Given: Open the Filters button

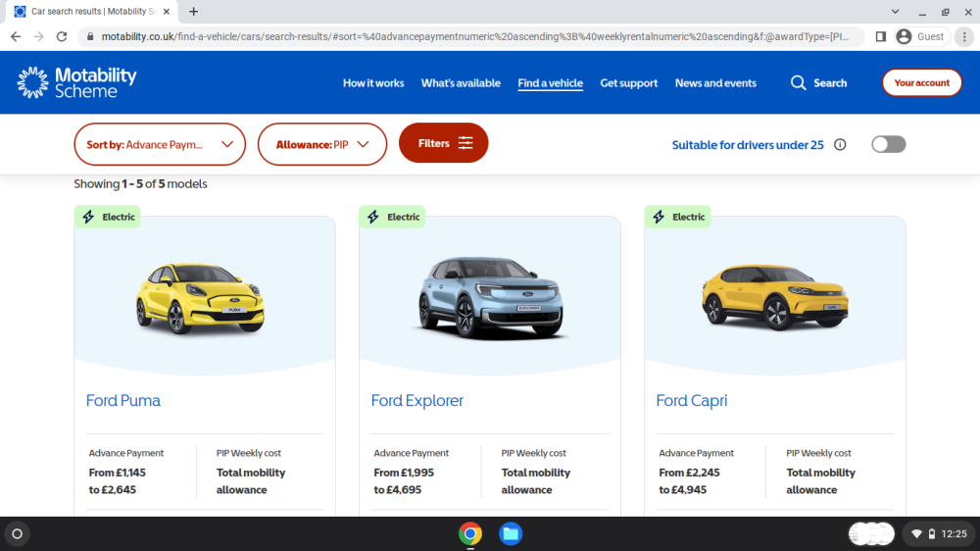Looking at the screenshot, I should pos(444,143).
